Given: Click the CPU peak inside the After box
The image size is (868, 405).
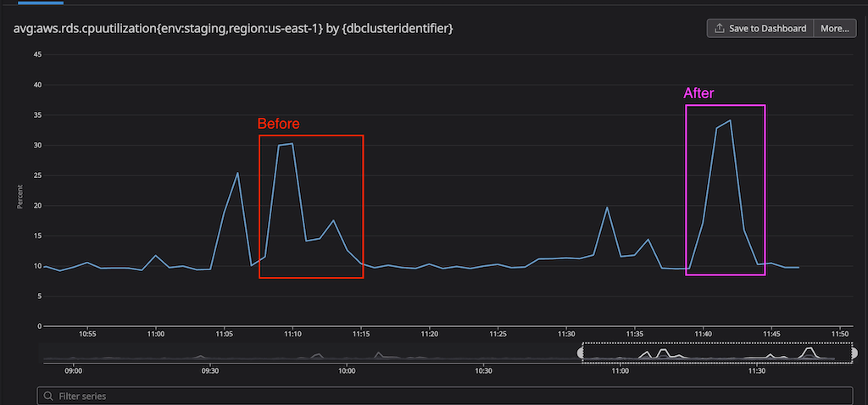Looking at the screenshot, I should [730, 120].
